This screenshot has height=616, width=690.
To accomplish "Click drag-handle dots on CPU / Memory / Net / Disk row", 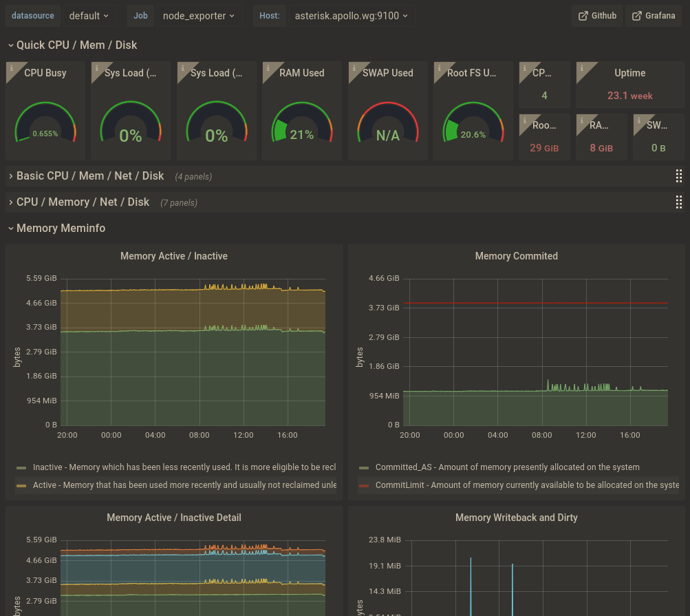I will point(678,202).
